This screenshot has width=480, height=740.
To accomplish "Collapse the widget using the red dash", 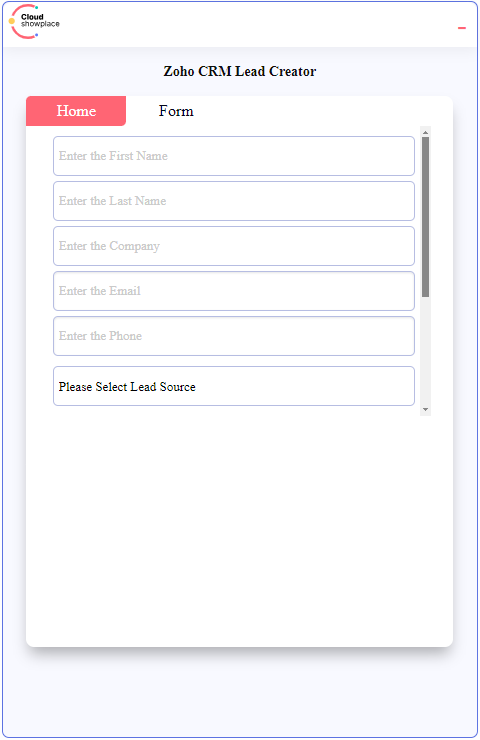I will 462,28.
